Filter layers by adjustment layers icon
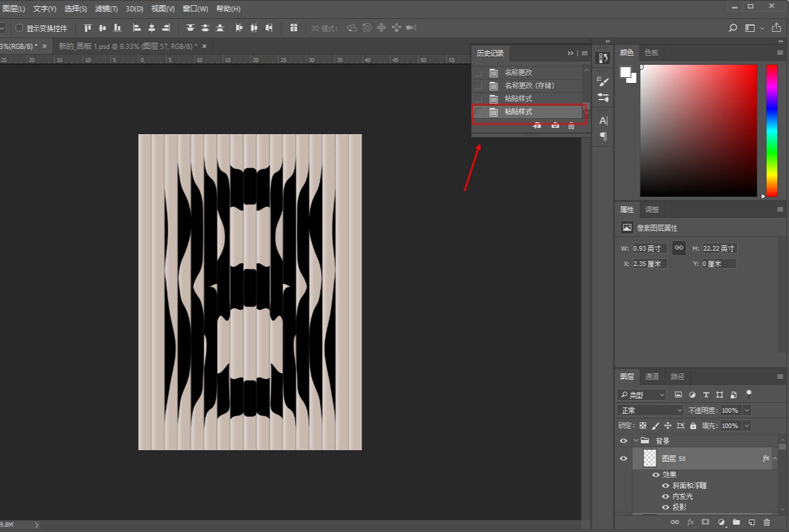789x532 pixels. tap(692, 394)
